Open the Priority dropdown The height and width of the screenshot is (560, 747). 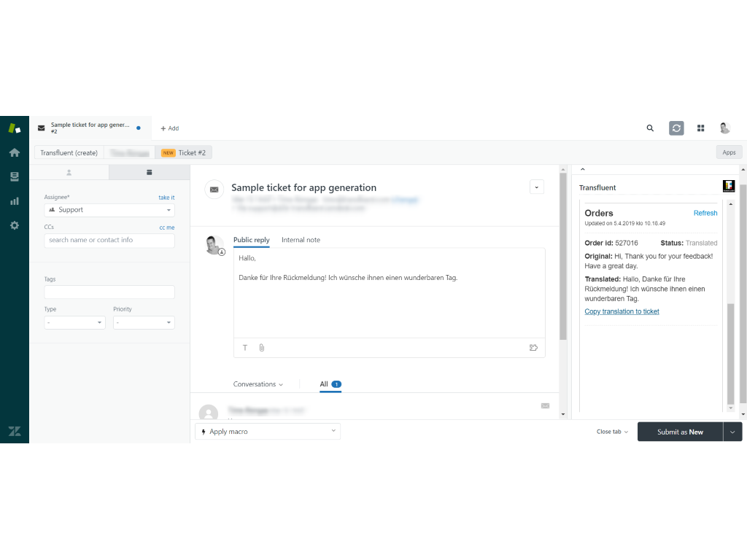coord(144,322)
